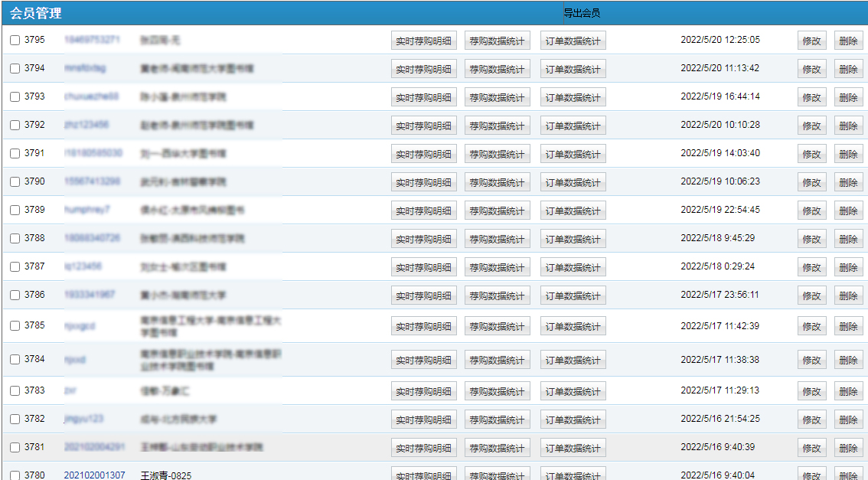The height and width of the screenshot is (480, 868).
Task: Enable the checkbox for row 3788
Action: [15, 239]
